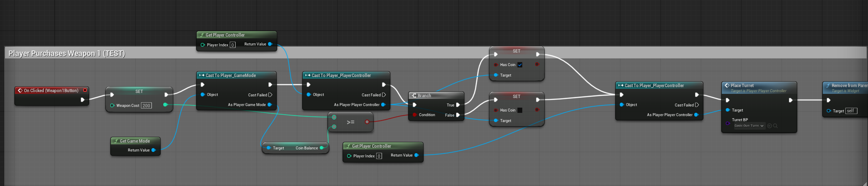The image size is (868, 186).
Task: Click the red delegate pin on On Clicked event
Action: (x=85, y=90)
